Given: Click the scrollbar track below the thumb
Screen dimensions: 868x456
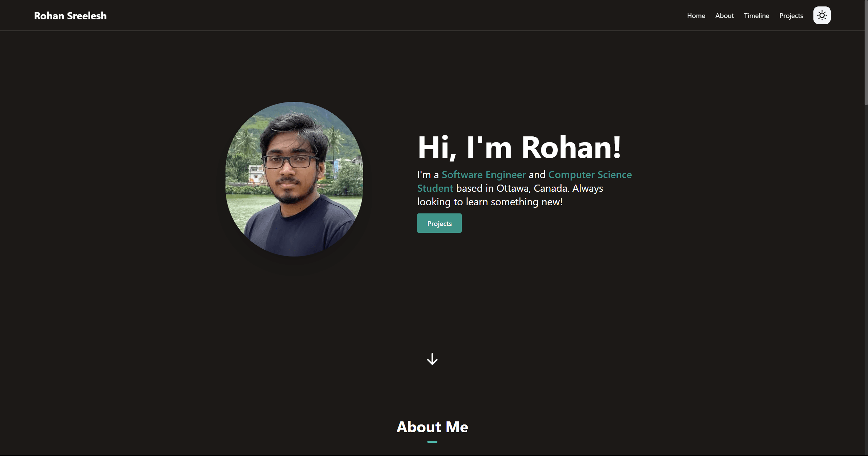Looking at the screenshot, I should pos(866,271).
